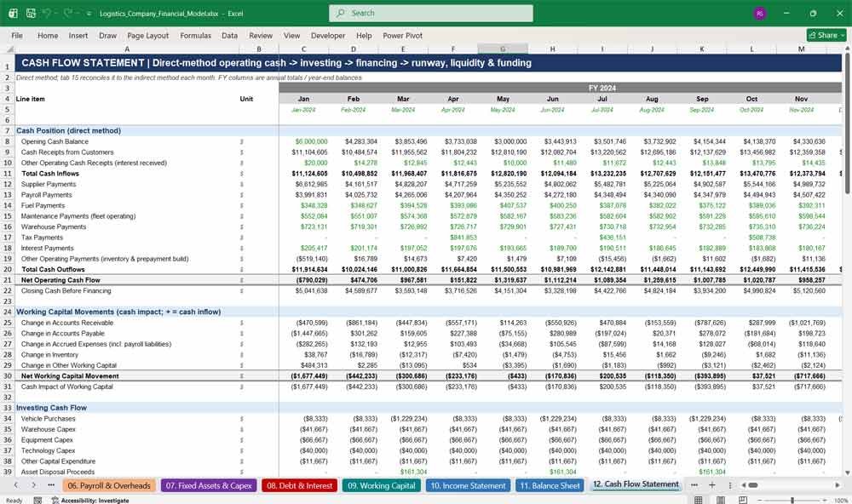
Task: Click the Ready status text
Action: pos(14,501)
